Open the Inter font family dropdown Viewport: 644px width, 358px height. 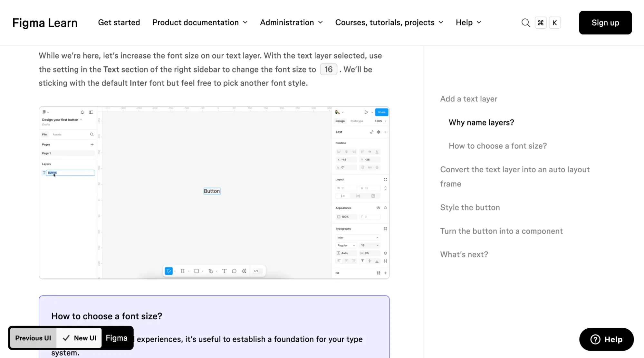(358, 238)
